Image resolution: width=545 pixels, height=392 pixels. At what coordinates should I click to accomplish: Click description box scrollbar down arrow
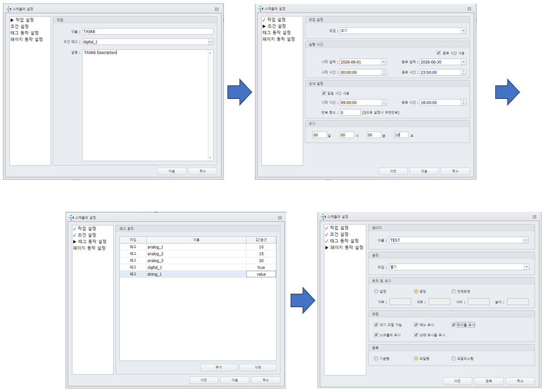click(211, 158)
